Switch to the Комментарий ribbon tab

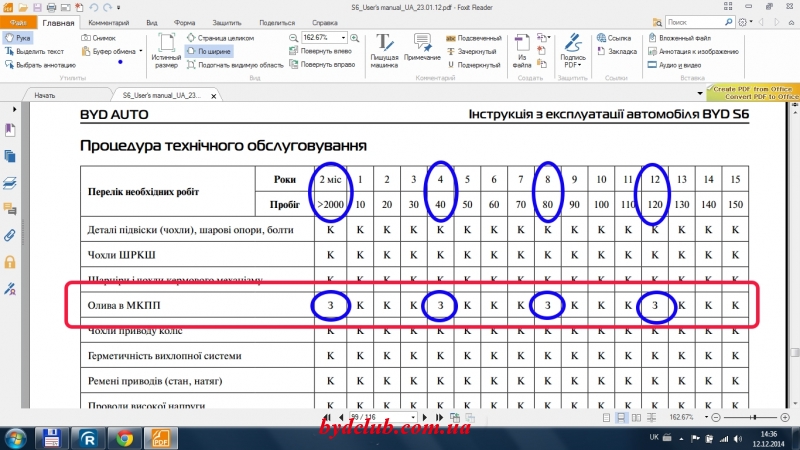109,23
